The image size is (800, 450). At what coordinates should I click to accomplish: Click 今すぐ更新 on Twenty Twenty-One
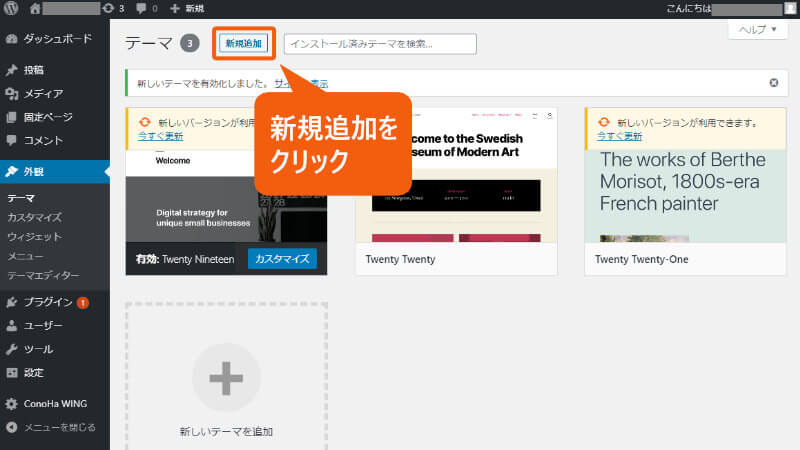click(619, 136)
